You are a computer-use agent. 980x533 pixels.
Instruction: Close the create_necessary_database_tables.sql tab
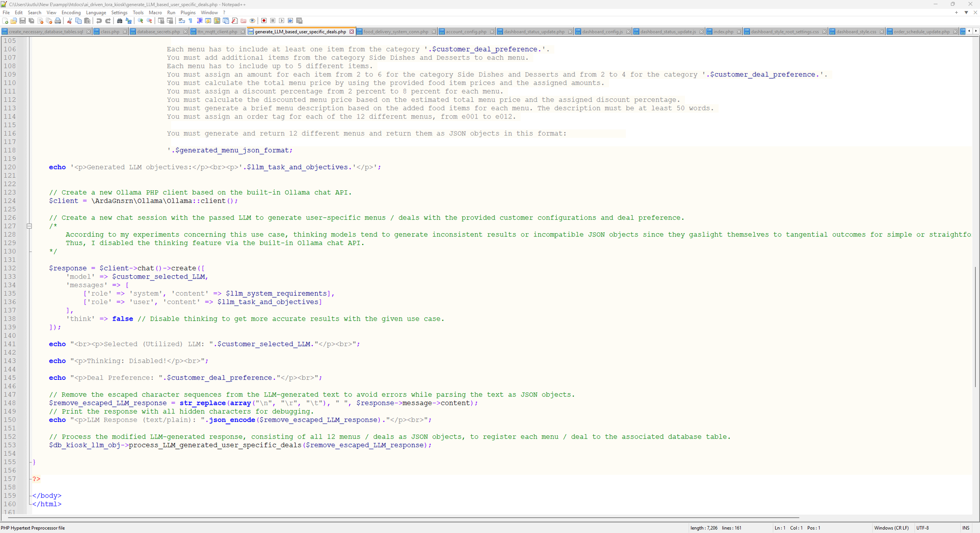tap(88, 31)
